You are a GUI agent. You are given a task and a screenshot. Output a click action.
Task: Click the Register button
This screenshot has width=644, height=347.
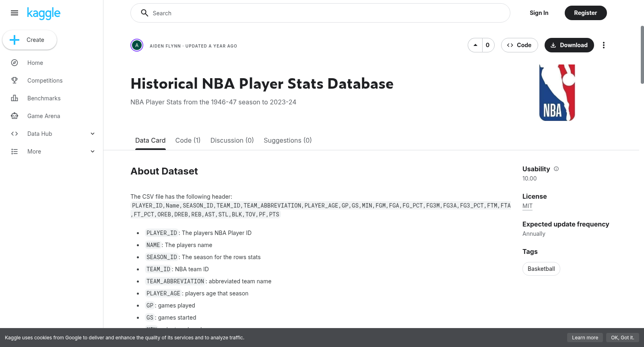click(x=586, y=13)
